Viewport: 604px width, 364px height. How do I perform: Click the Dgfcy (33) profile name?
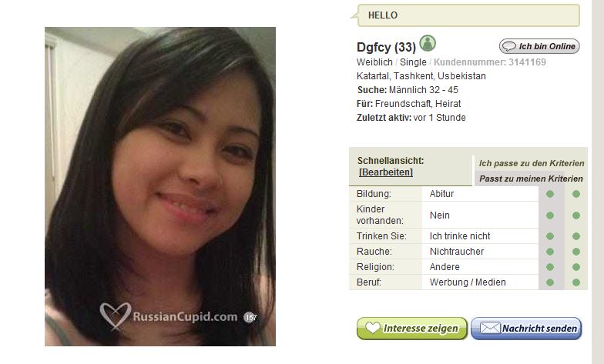(x=387, y=48)
